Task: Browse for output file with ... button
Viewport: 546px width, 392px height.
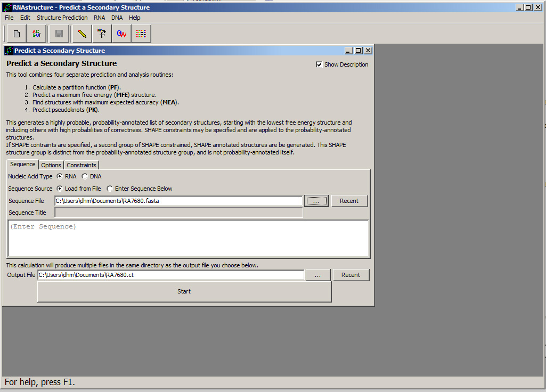Action: [x=317, y=275]
